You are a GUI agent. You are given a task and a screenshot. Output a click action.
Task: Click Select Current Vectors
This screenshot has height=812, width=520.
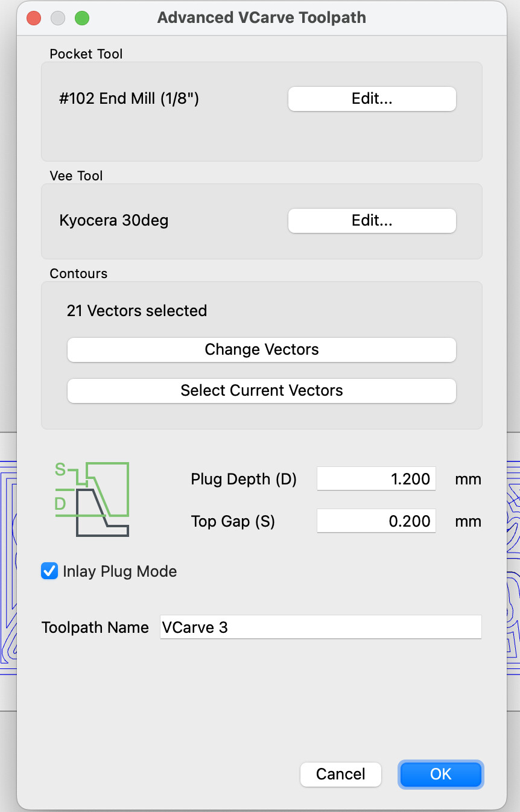pos(261,390)
